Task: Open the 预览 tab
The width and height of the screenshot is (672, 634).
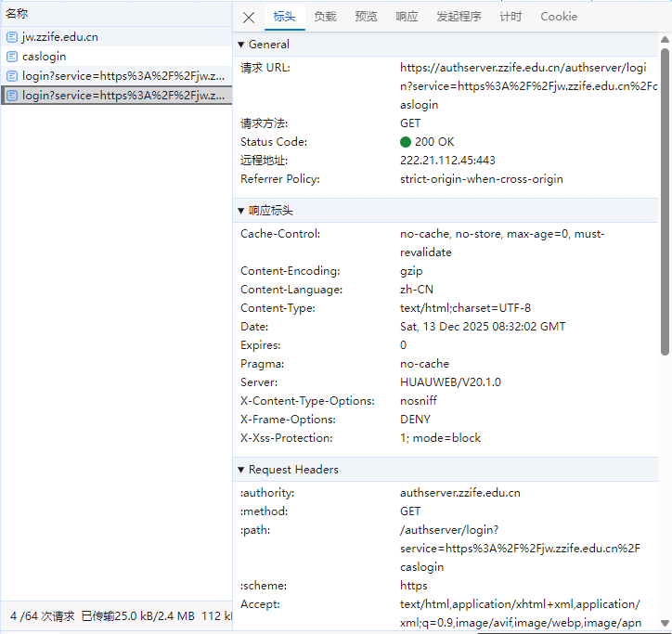Action: point(366,17)
